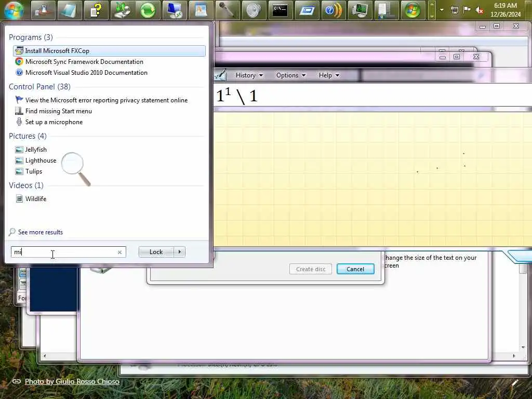Viewport: 532px width, 399px height.
Task: Click the Lock button
Action: (156, 252)
